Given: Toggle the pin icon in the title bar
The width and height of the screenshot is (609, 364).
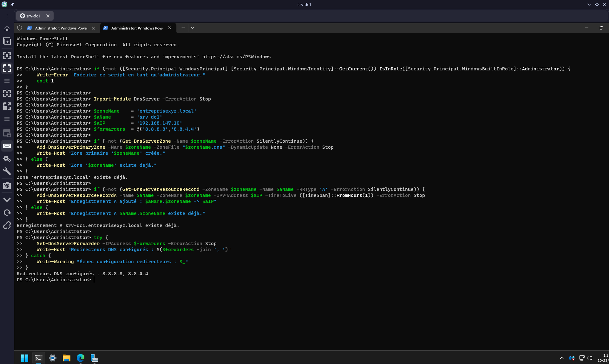Looking at the screenshot, I should [12, 4].
